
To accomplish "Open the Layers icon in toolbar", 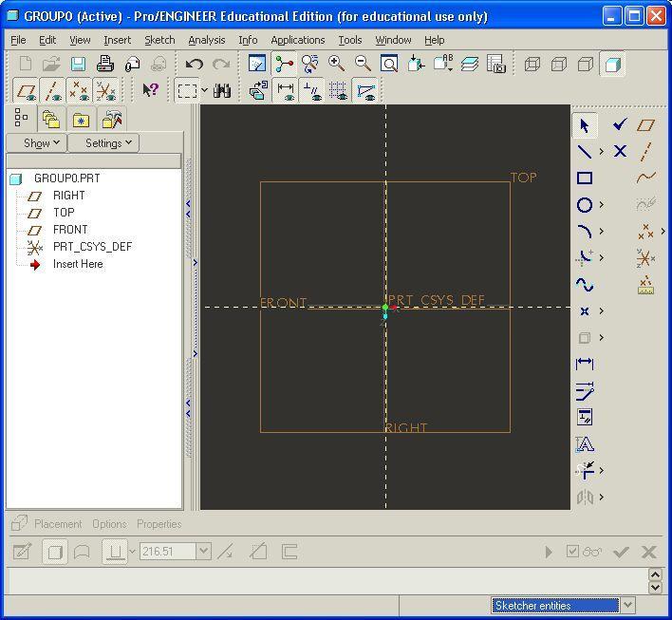I will point(470,64).
